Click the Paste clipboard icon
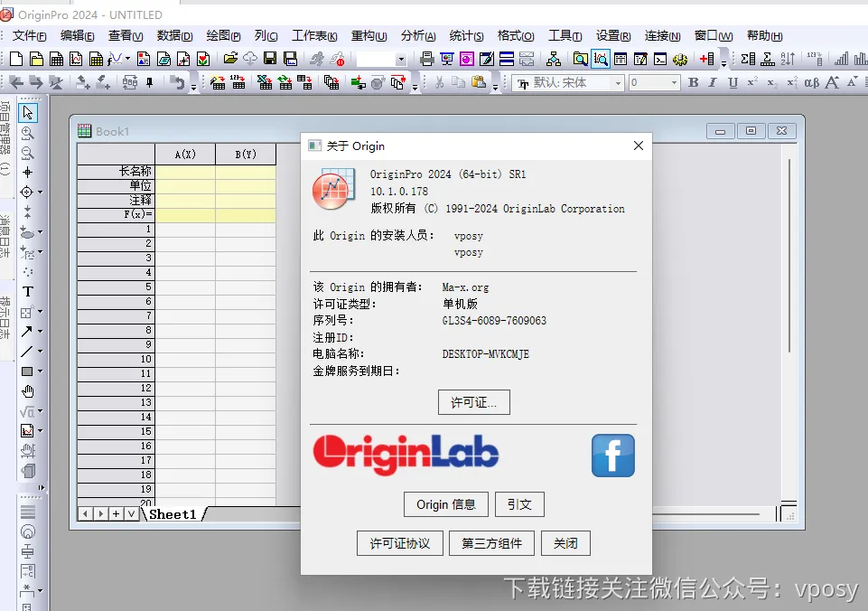 point(479,83)
